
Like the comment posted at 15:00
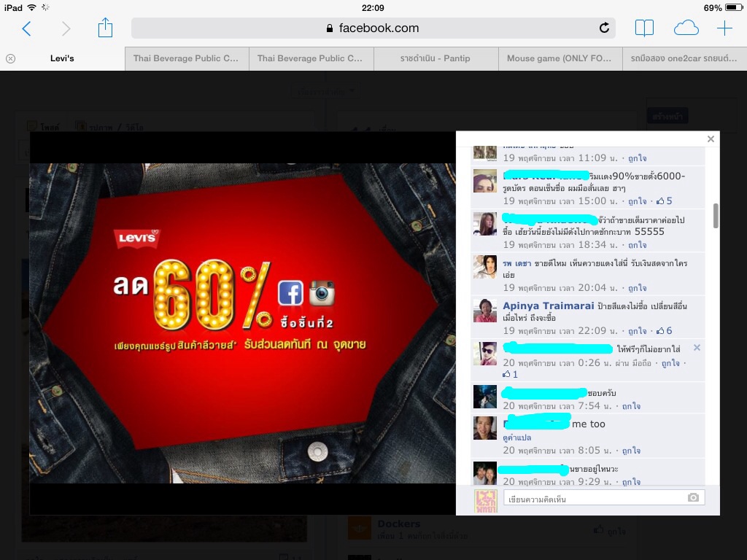click(x=637, y=201)
